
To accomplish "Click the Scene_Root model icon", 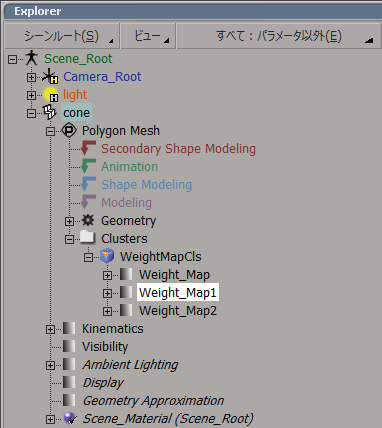I will (x=31, y=58).
